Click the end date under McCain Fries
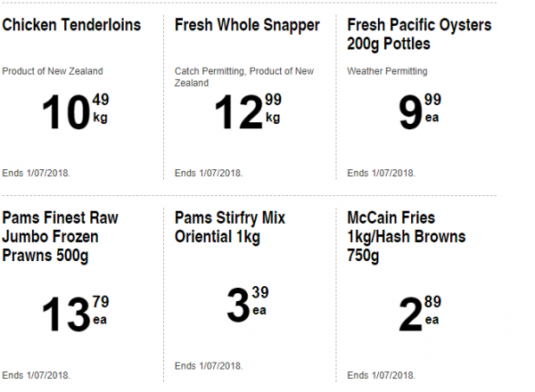Viewport: 535px width, 392px height. [381, 375]
